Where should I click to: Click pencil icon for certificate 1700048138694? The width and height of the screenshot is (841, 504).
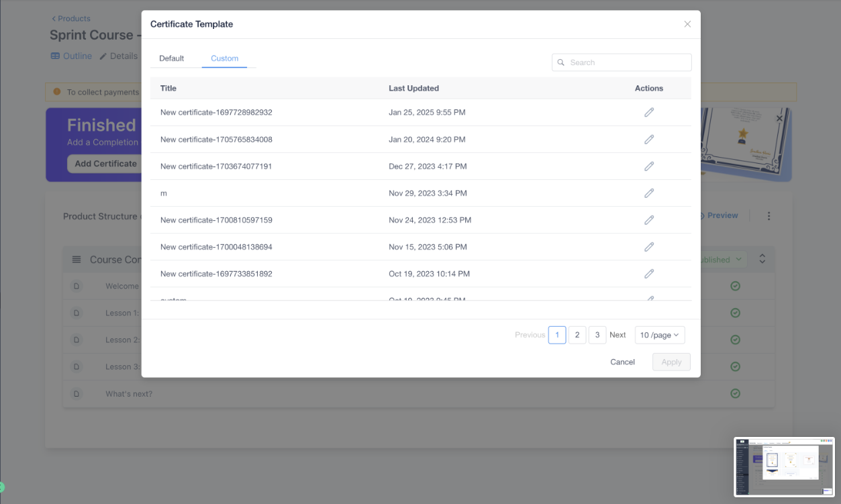click(648, 247)
